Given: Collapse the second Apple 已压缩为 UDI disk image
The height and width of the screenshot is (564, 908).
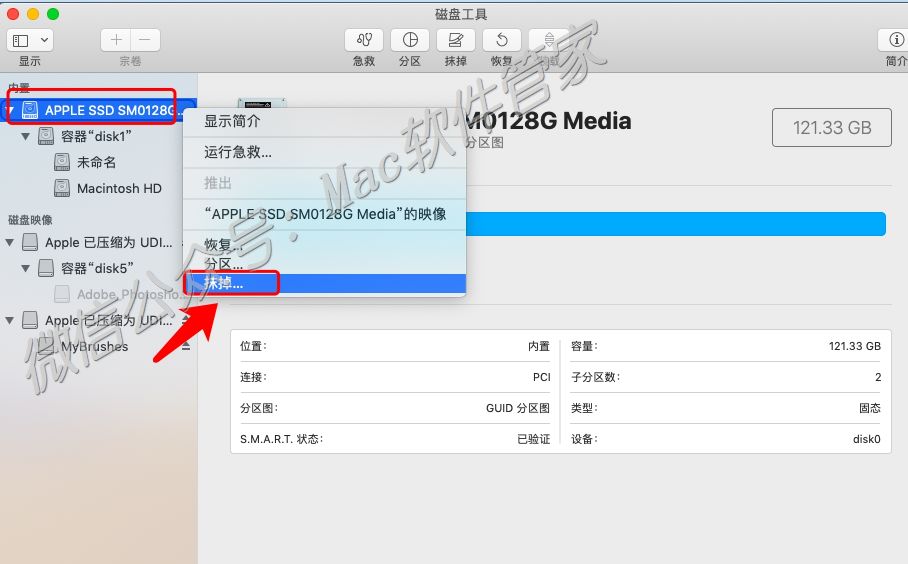Looking at the screenshot, I should pyautogui.click(x=10, y=320).
